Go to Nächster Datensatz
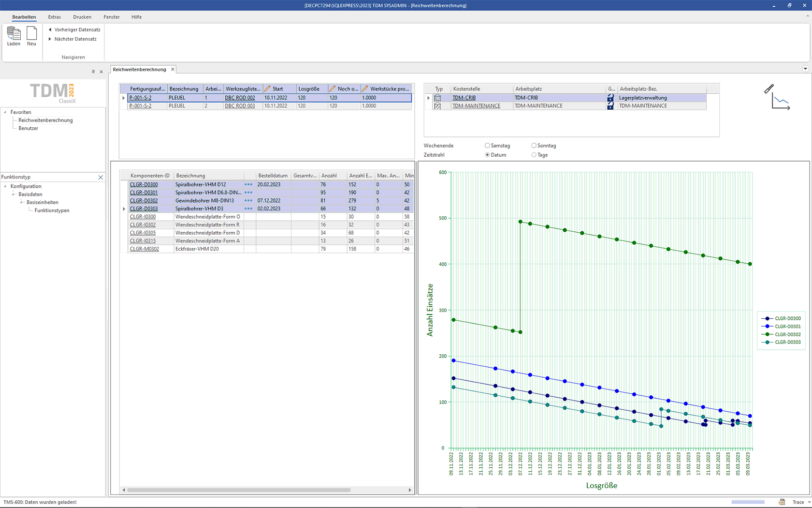812x508 pixels. click(72, 39)
